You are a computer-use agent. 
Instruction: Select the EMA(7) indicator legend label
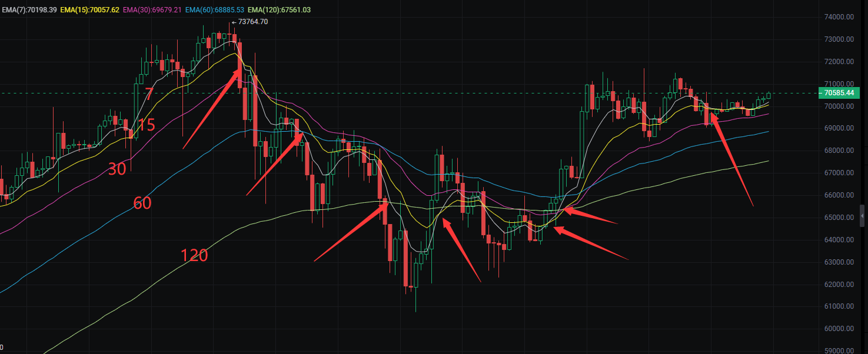(28, 10)
